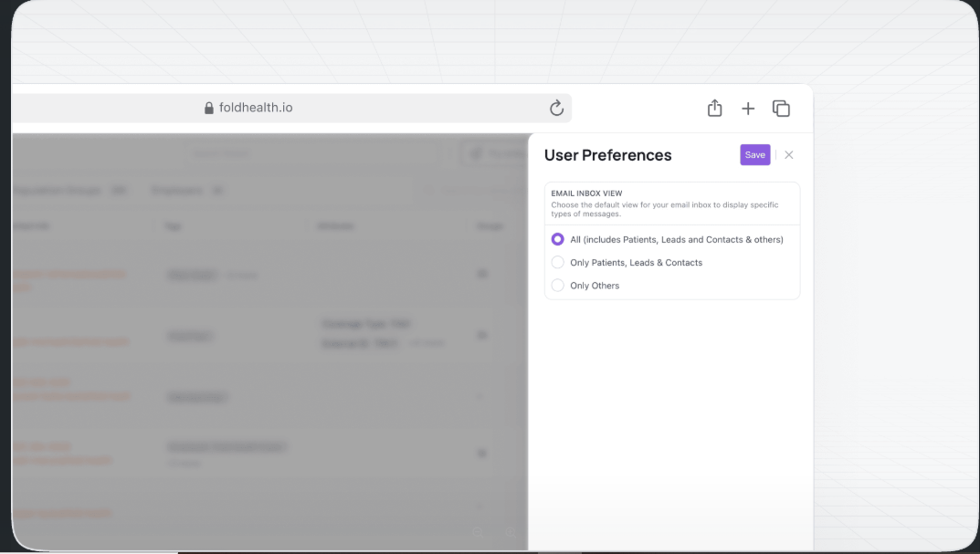Close User Preferences with the X icon
This screenshot has width=980, height=554.
pyautogui.click(x=789, y=155)
